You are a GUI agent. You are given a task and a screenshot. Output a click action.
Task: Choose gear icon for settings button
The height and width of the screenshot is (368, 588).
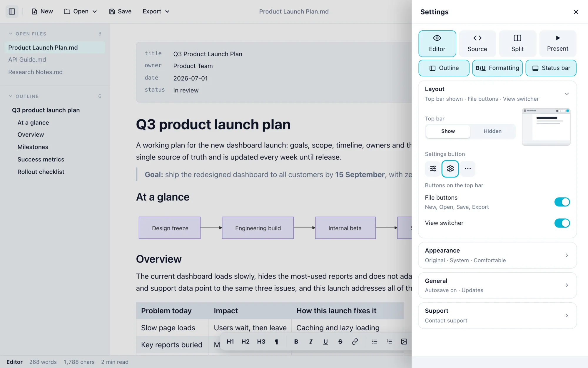[450, 169]
